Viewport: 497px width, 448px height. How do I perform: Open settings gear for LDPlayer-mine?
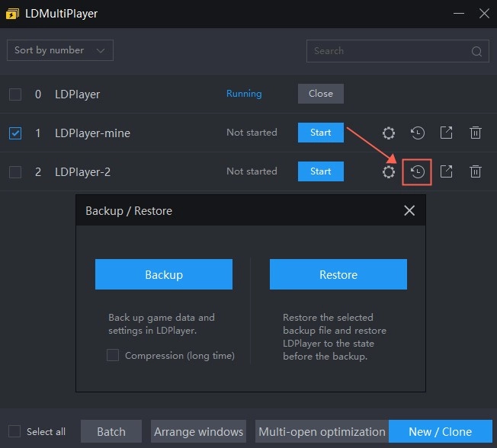pyautogui.click(x=388, y=133)
